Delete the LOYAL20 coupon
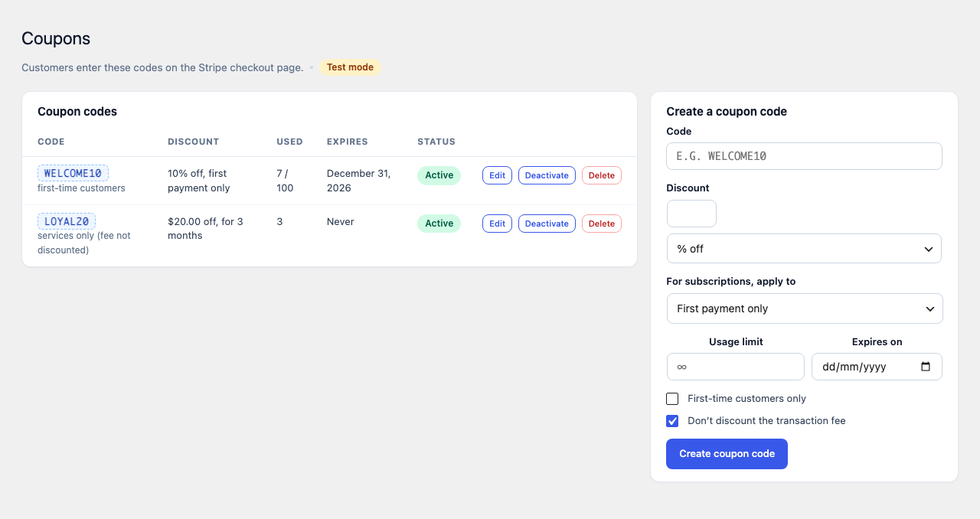 pyautogui.click(x=602, y=224)
